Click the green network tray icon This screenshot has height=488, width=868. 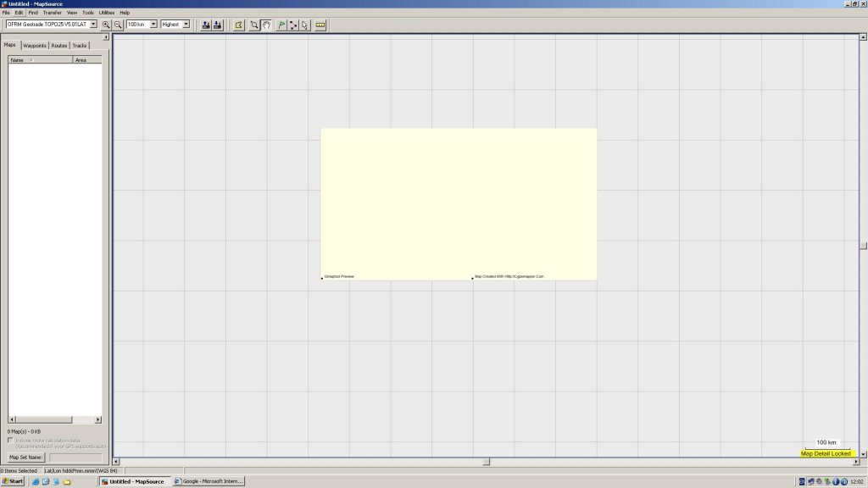[x=827, y=481]
